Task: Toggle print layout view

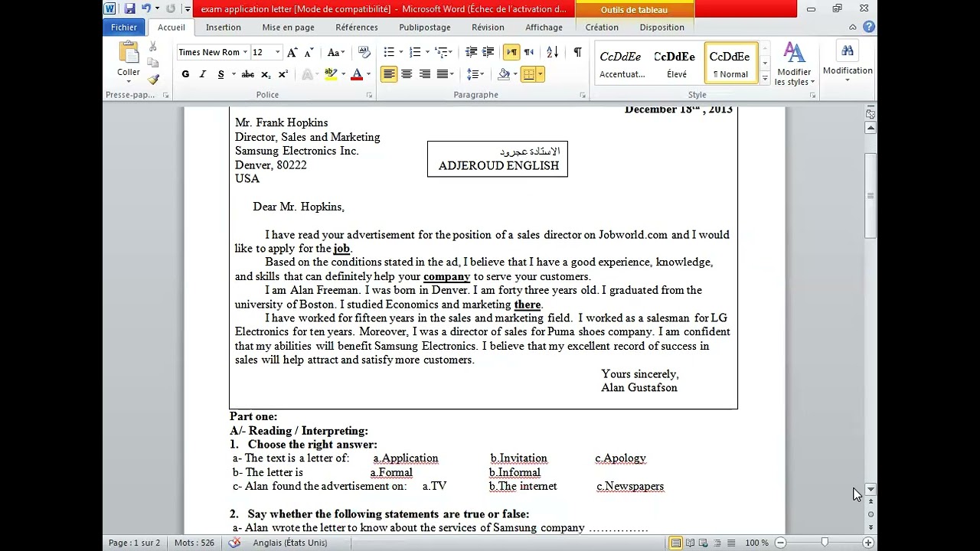Action: 675,543
